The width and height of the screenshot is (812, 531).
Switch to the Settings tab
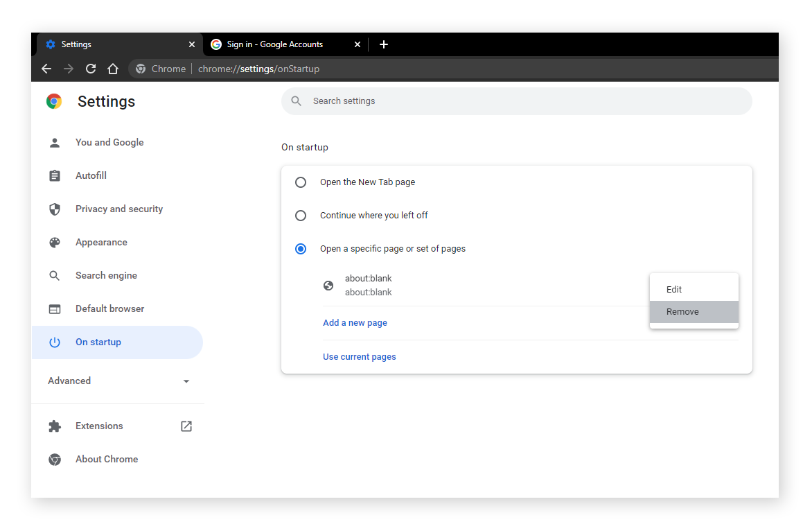point(120,44)
